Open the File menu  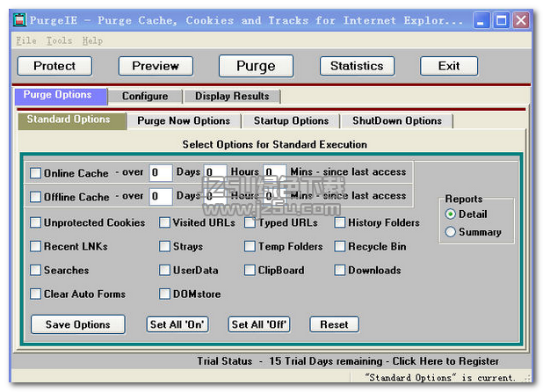tap(26, 40)
